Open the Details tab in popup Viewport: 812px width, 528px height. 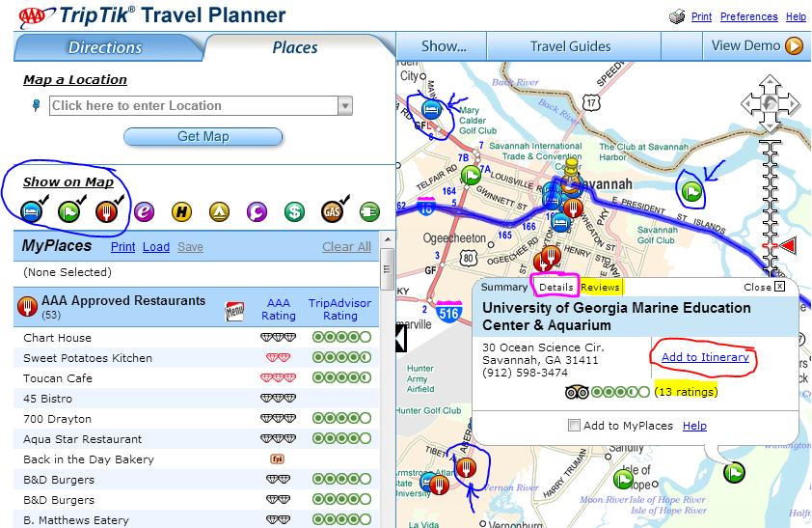point(555,287)
